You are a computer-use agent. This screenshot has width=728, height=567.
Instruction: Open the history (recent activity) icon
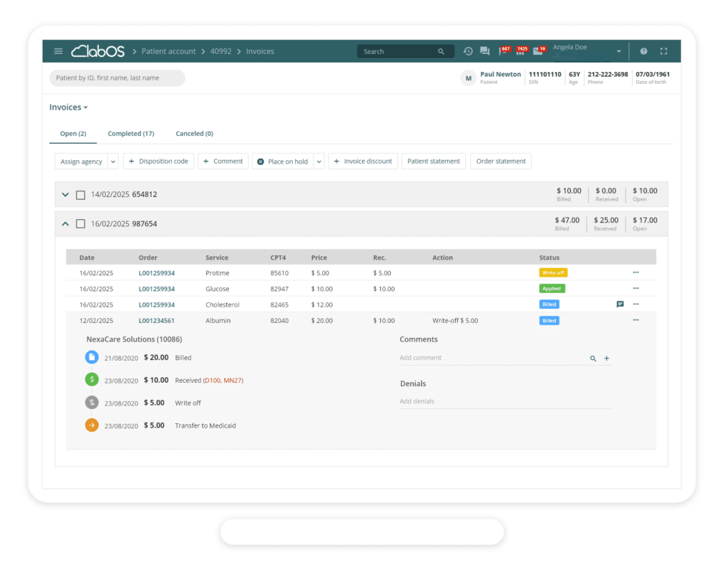pyautogui.click(x=468, y=51)
